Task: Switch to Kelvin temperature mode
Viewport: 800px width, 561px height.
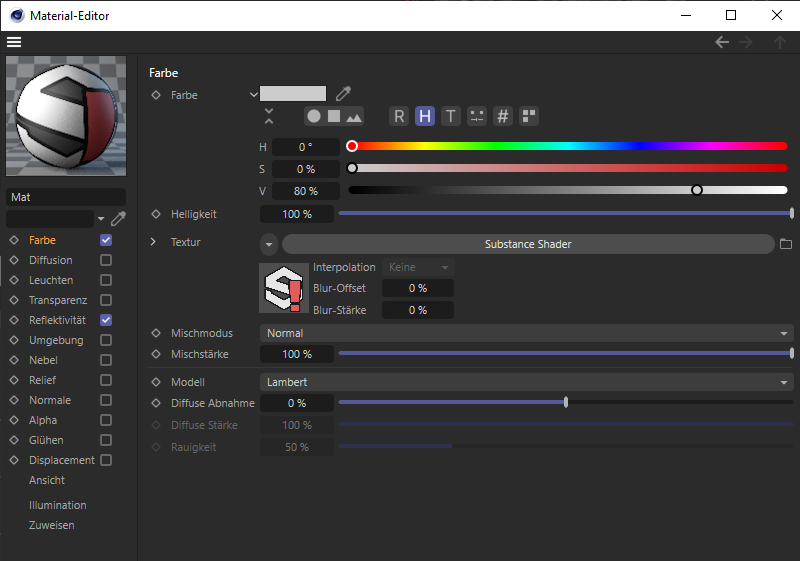Action: click(x=451, y=116)
